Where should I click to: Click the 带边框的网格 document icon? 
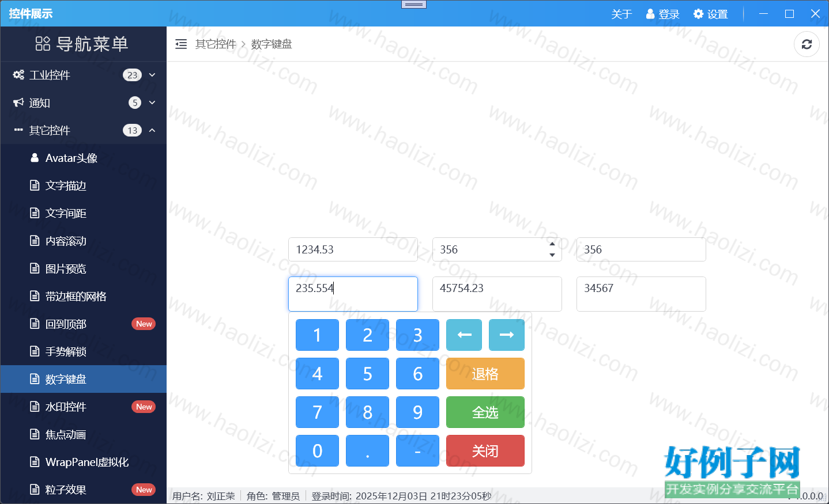(x=35, y=296)
